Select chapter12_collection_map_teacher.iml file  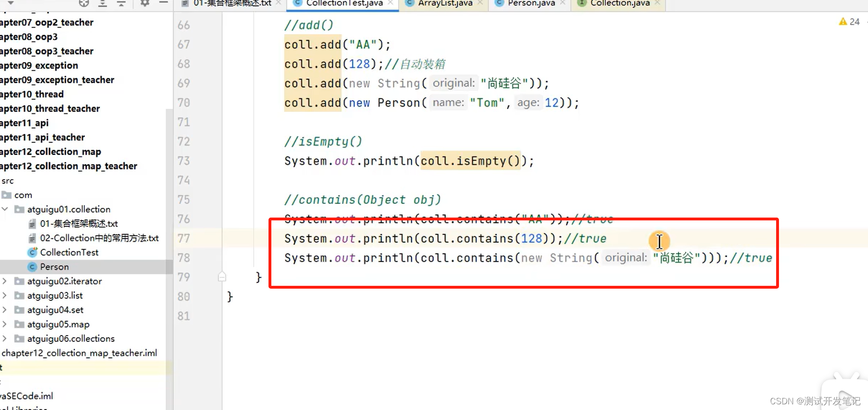pos(79,353)
